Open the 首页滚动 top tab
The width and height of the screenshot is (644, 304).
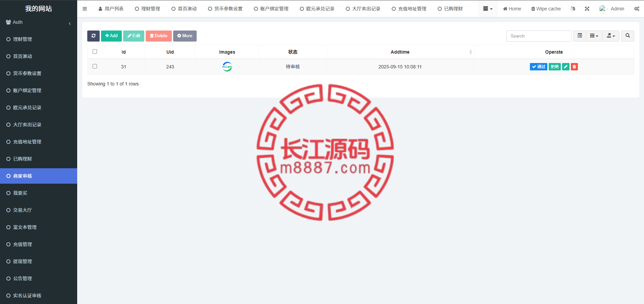click(184, 9)
